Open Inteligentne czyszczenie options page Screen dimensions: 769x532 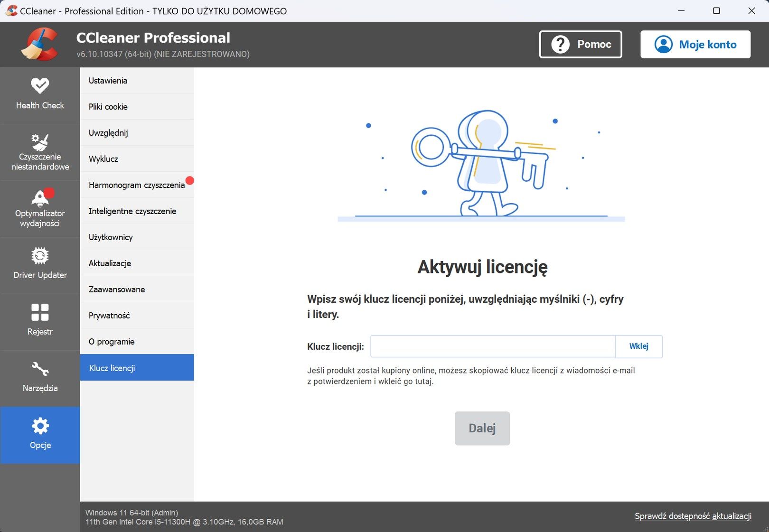click(137, 211)
